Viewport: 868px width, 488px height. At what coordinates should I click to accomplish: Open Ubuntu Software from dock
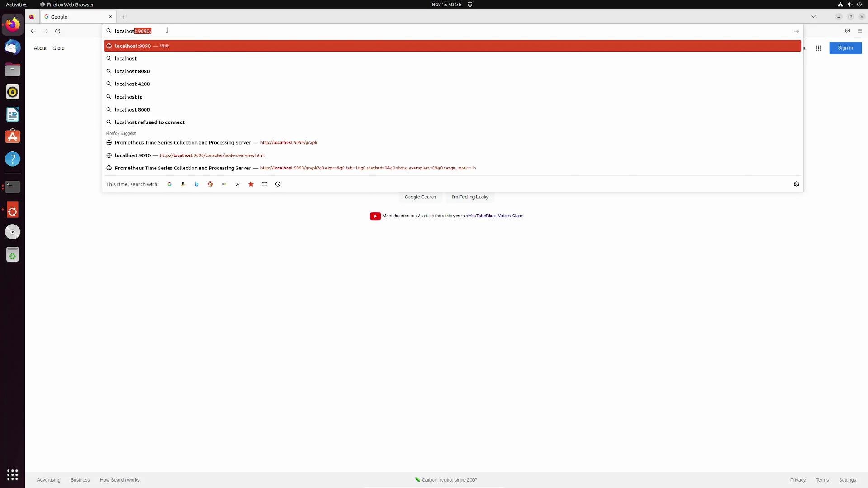click(13, 136)
